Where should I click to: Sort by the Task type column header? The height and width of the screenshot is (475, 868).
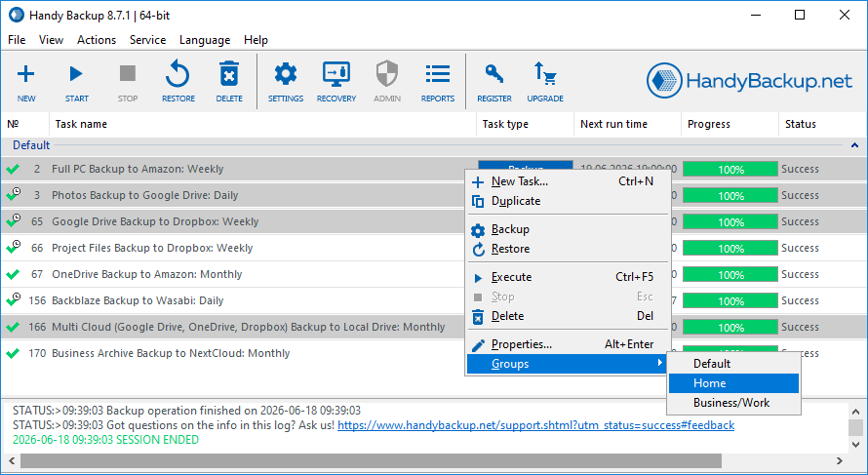pyautogui.click(x=525, y=124)
